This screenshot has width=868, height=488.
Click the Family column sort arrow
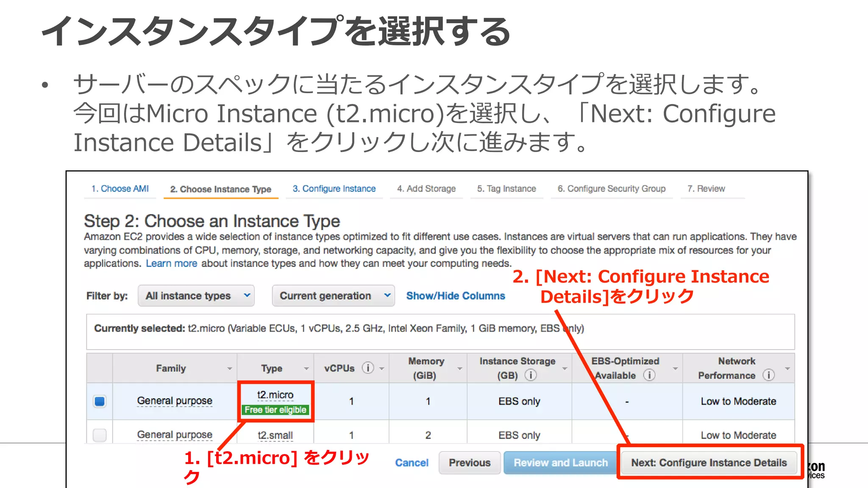click(229, 369)
